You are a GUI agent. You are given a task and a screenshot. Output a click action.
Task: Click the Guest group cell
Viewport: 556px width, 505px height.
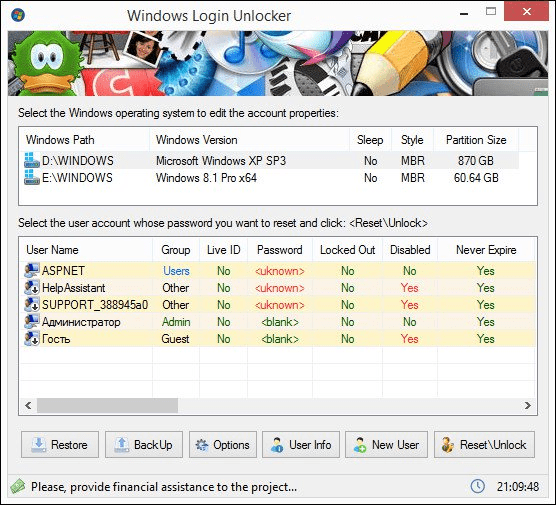[175, 339]
